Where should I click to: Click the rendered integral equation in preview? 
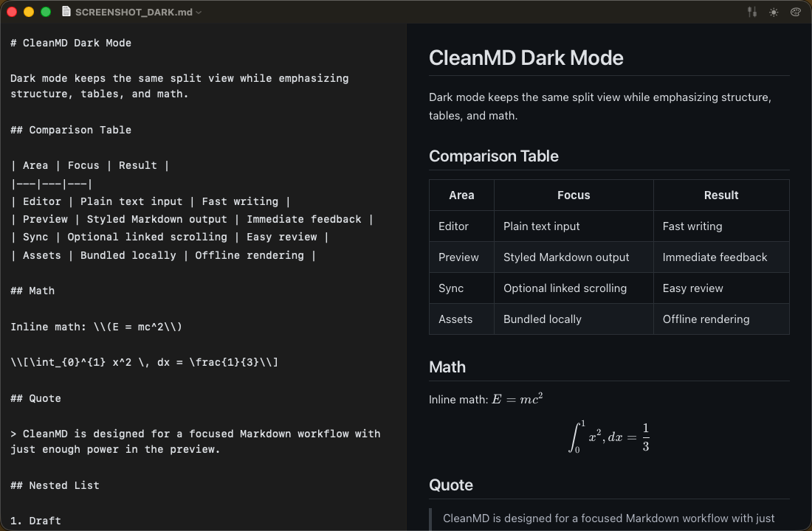pyautogui.click(x=609, y=437)
